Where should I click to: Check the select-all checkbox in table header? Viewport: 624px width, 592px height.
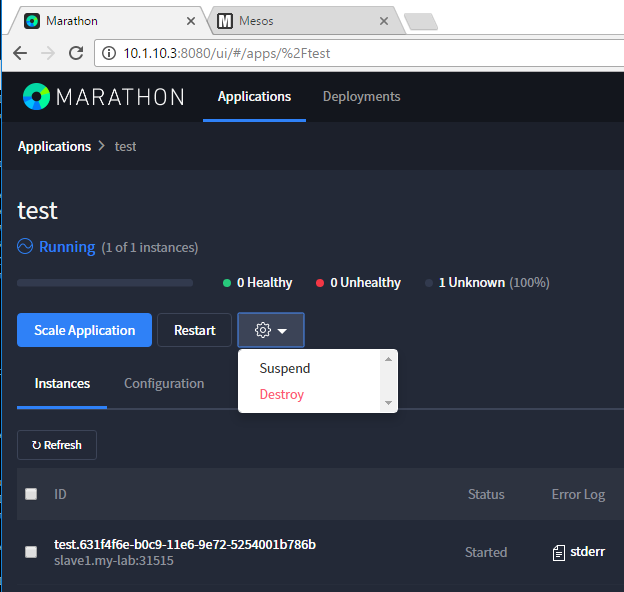31,494
